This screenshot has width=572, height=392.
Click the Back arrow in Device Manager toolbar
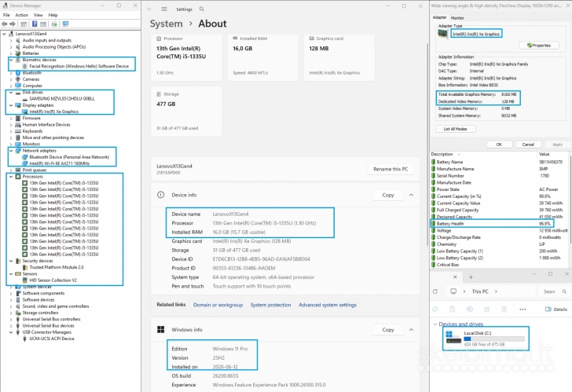[5, 24]
